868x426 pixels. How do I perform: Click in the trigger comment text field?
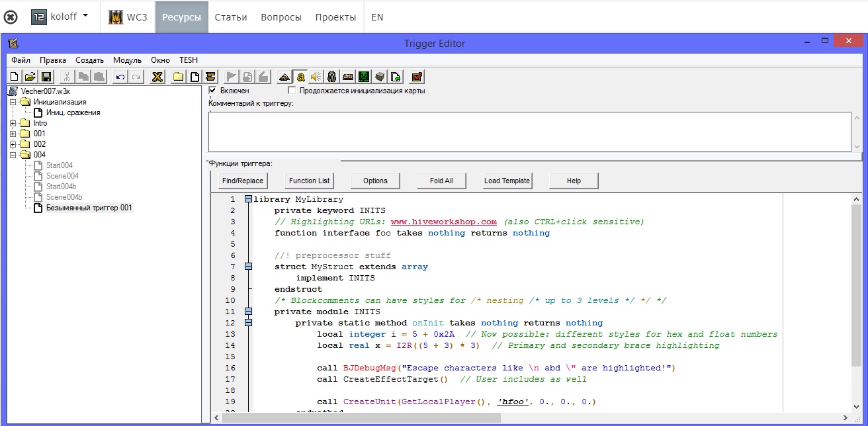coord(529,132)
